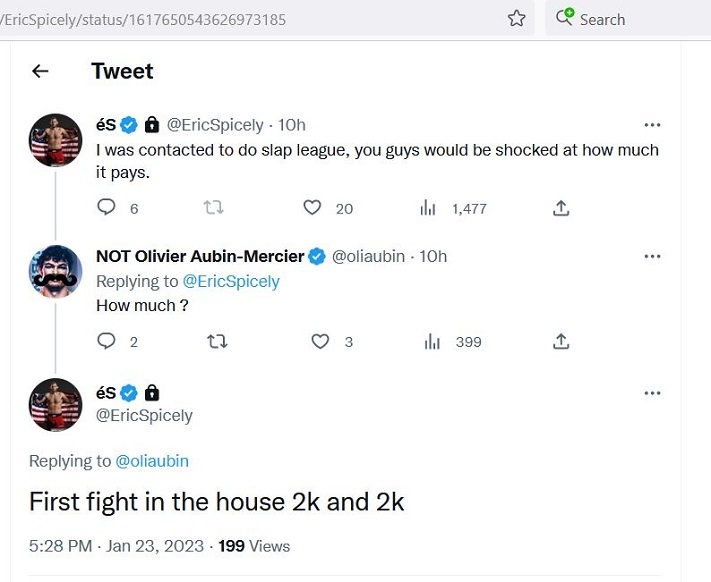The width and height of the screenshot is (711, 582).
Task: Open Olivier Aubin-Mercier's mustache profile picture
Action: [x=56, y=270]
